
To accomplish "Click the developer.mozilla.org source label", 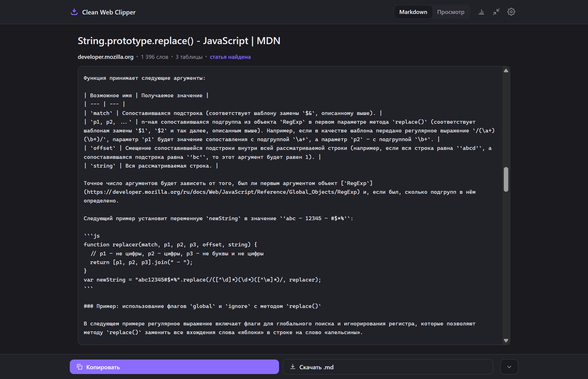I will (106, 57).
